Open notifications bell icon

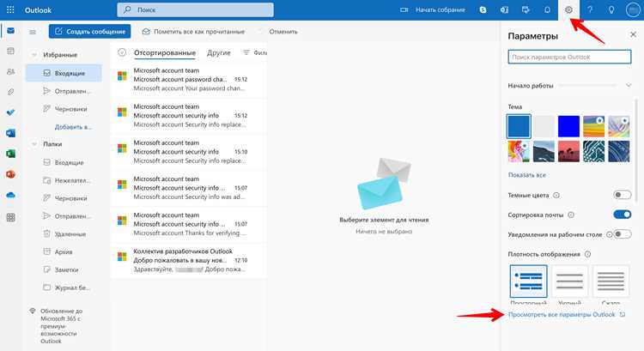tap(547, 9)
